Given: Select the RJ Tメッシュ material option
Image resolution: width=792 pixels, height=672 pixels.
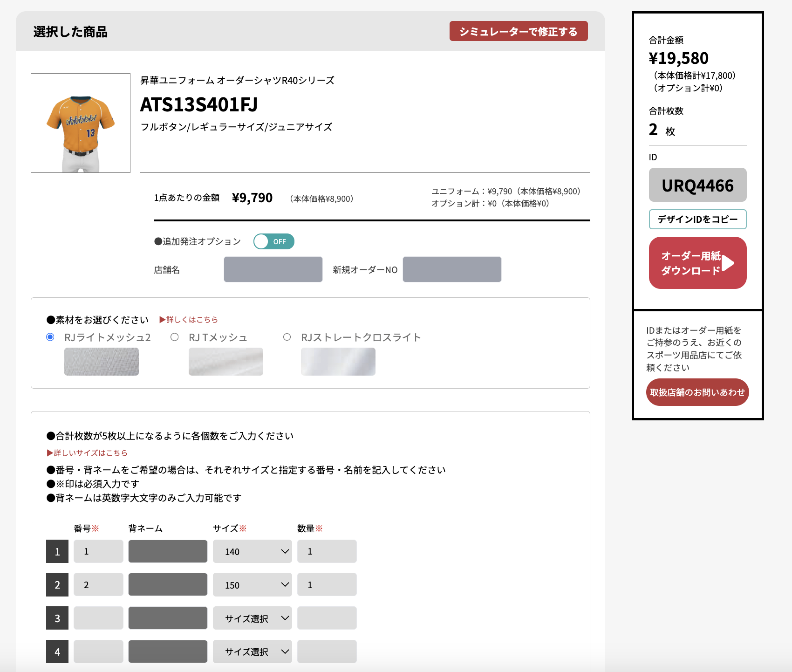Looking at the screenshot, I should (175, 337).
